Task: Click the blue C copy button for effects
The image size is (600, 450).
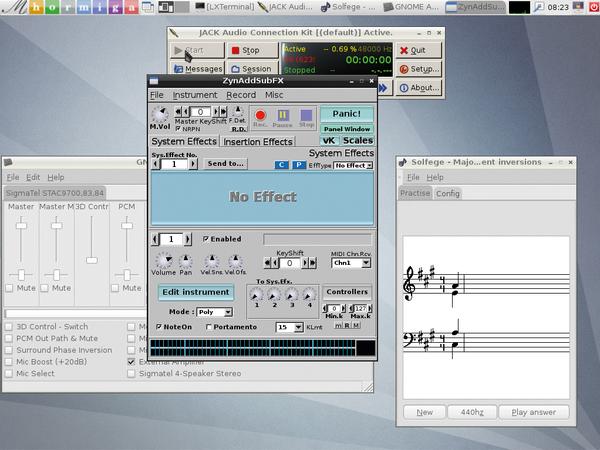Action: point(282,165)
